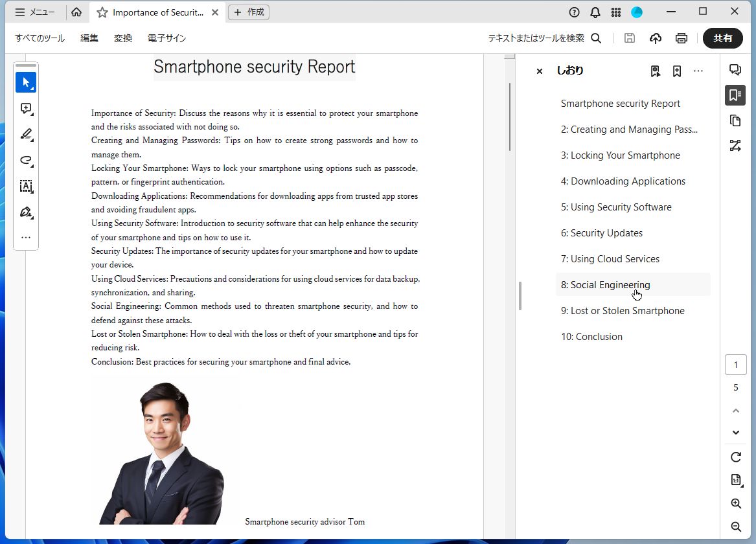Screen dimensions: 756x544
Task: Go to next page arrow
Action: pos(736,432)
